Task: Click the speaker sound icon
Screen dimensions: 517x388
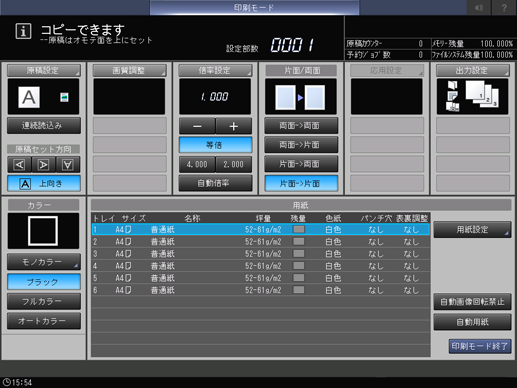Action: [479, 7]
